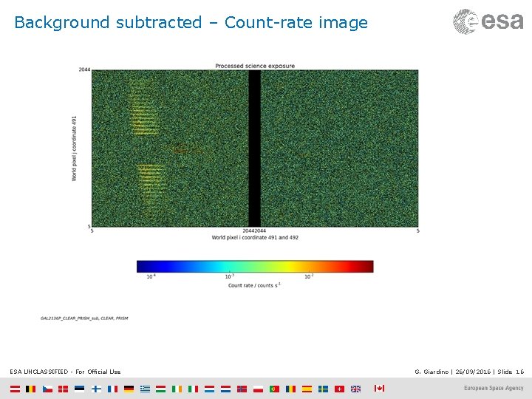Click the black detector gap in the plot
The width and height of the screenshot is (532, 399).
[254, 149]
